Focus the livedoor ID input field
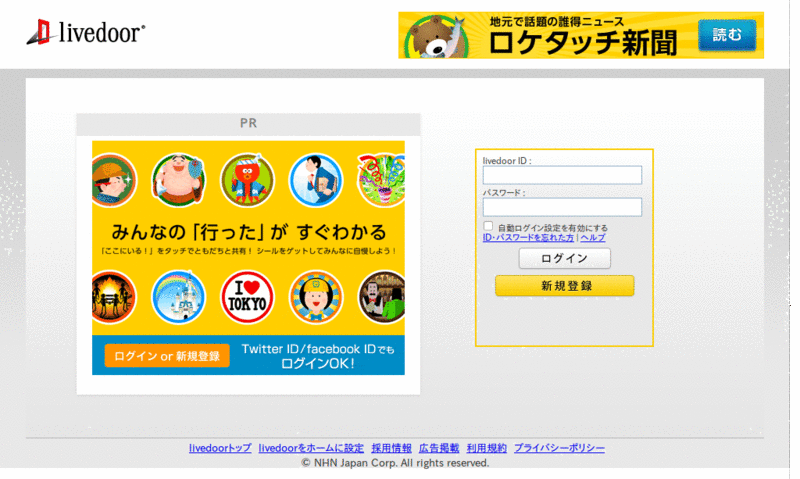 562,175
